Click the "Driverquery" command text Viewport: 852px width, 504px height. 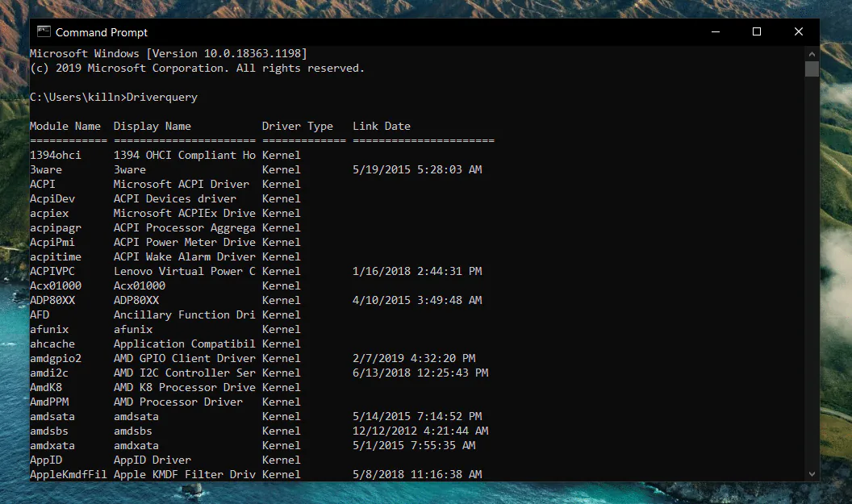tap(162, 98)
